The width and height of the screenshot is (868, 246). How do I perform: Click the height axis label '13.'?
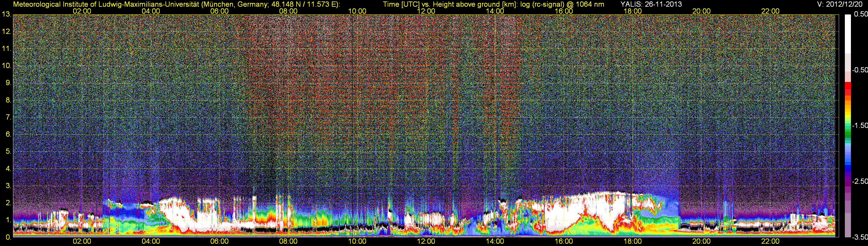point(7,14)
